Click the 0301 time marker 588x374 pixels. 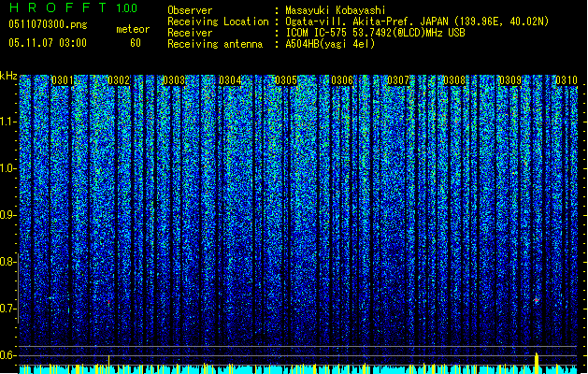(x=63, y=80)
